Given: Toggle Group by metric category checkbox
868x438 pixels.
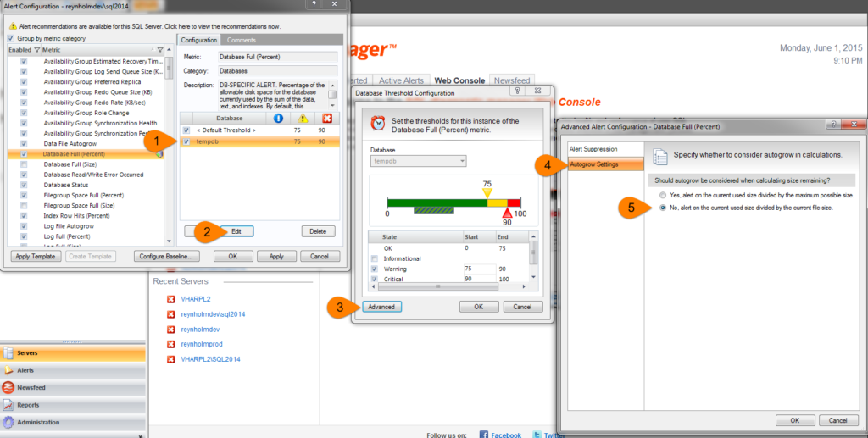Looking at the screenshot, I should (12, 39).
